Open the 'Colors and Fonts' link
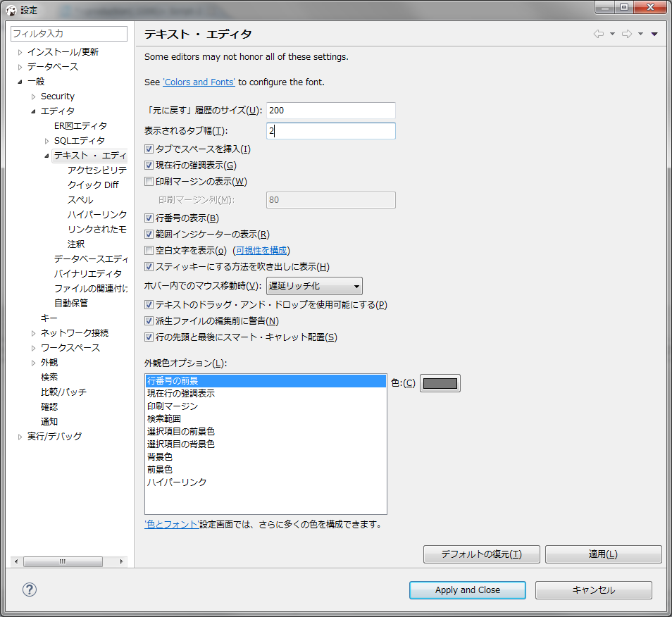 click(x=199, y=82)
